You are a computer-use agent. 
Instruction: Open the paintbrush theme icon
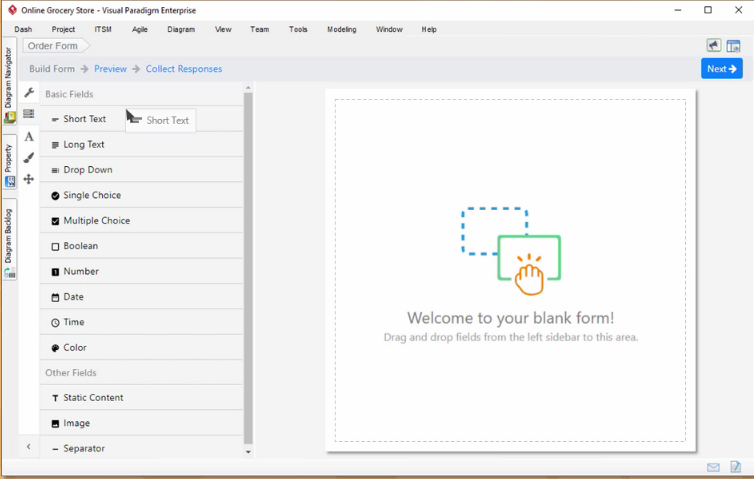tap(29, 158)
